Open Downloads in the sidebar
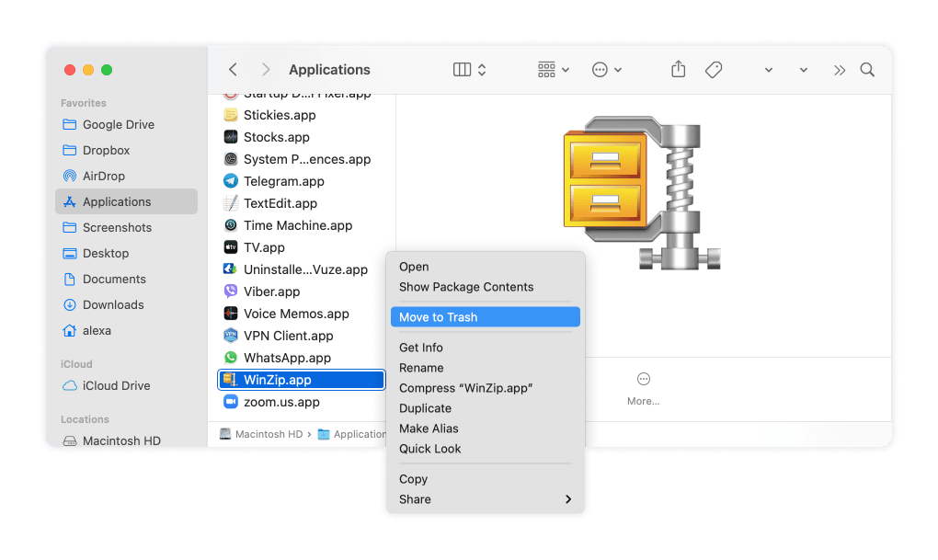938x560 pixels. point(113,304)
